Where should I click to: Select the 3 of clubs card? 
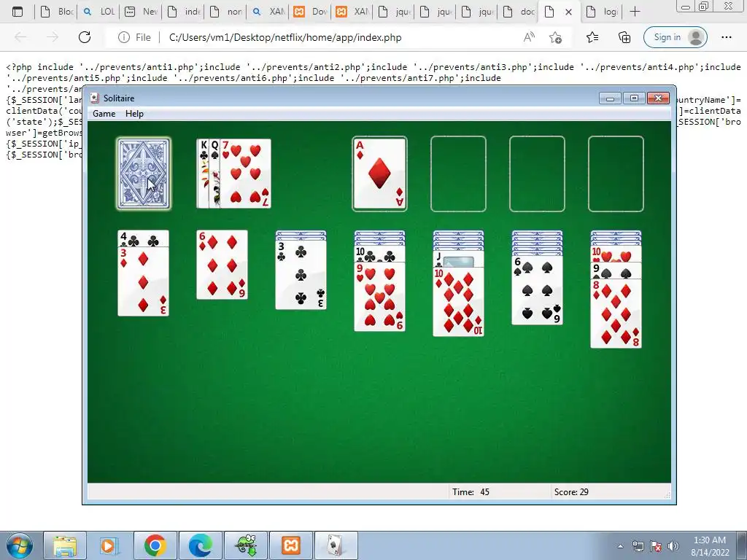(301, 275)
